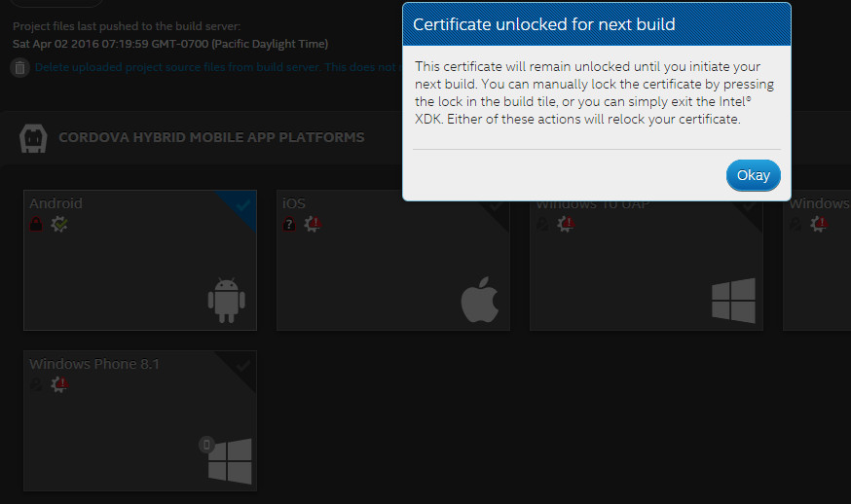The image size is (851, 504).
Task: Open Windows 10 UAP settings warning gear
Action: click(566, 224)
